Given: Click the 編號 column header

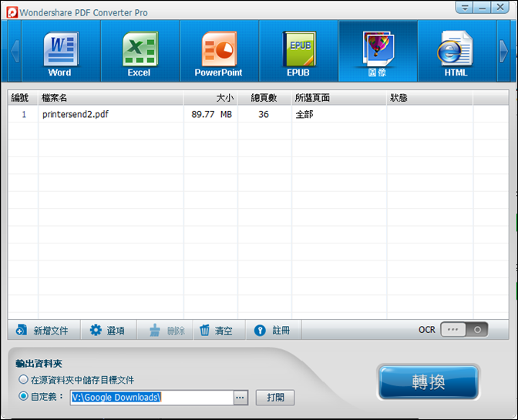Looking at the screenshot, I should click(x=23, y=98).
